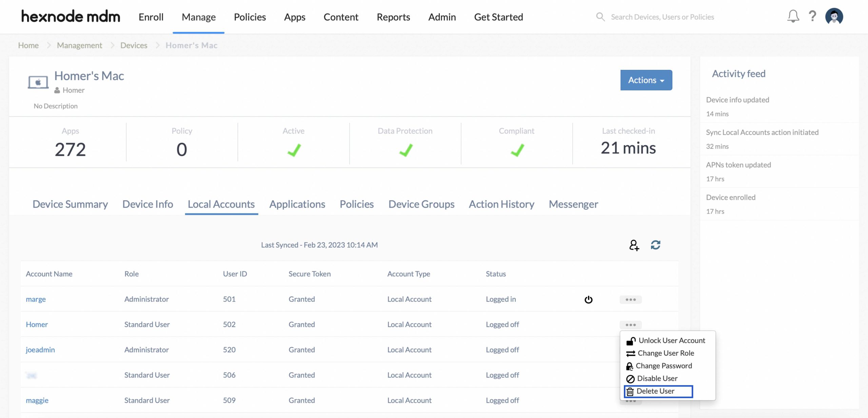Click the sync local accounts refresh icon

(655, 245)
